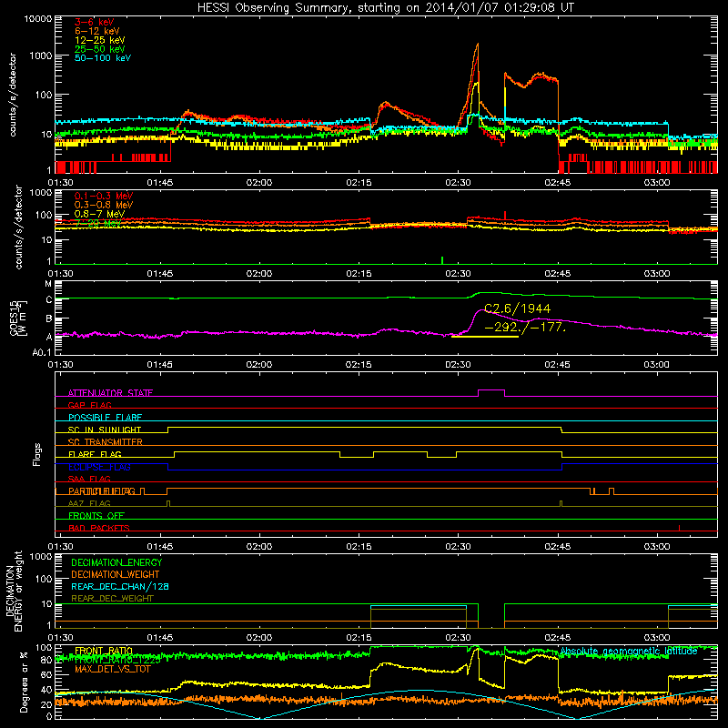Select the SAA_FLAG label
The width and height of the screenshot is (728, 728).
[x=89, y=479]
